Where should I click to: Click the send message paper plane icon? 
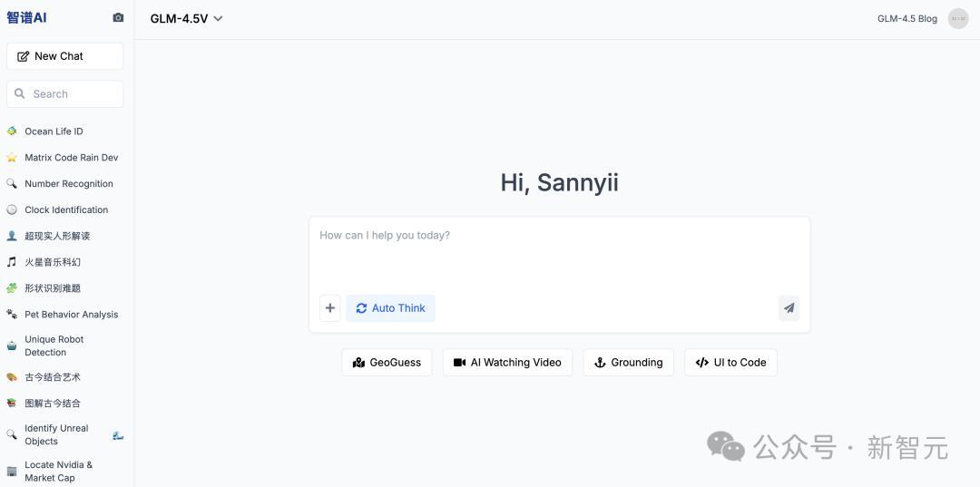[789, 308]
